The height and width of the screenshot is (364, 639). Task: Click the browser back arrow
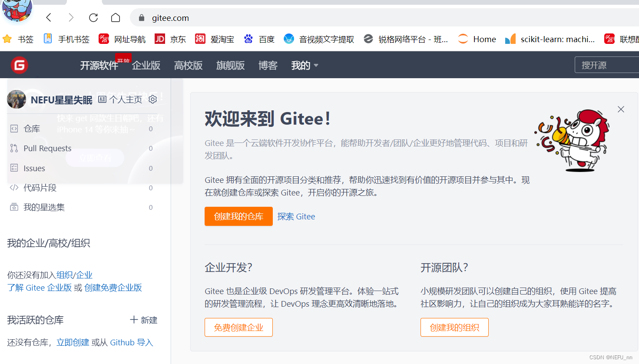click(x=49, y=17)
